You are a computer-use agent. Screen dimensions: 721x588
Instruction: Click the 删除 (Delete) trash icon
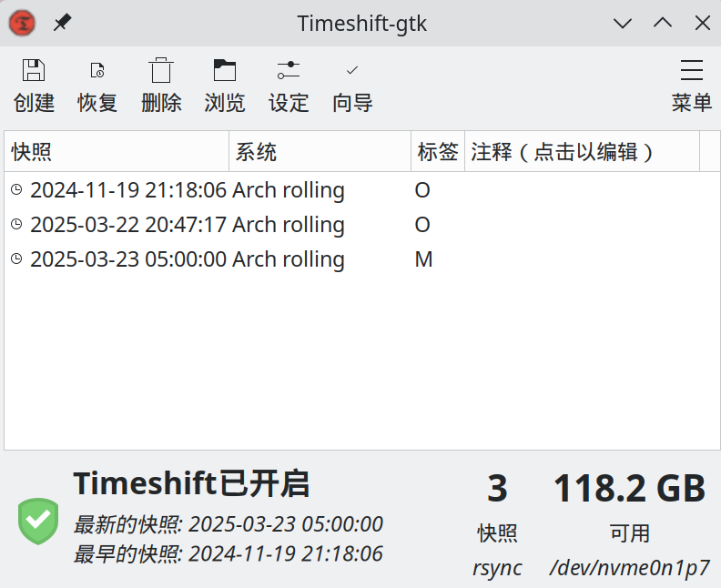[x=161, y=71]
